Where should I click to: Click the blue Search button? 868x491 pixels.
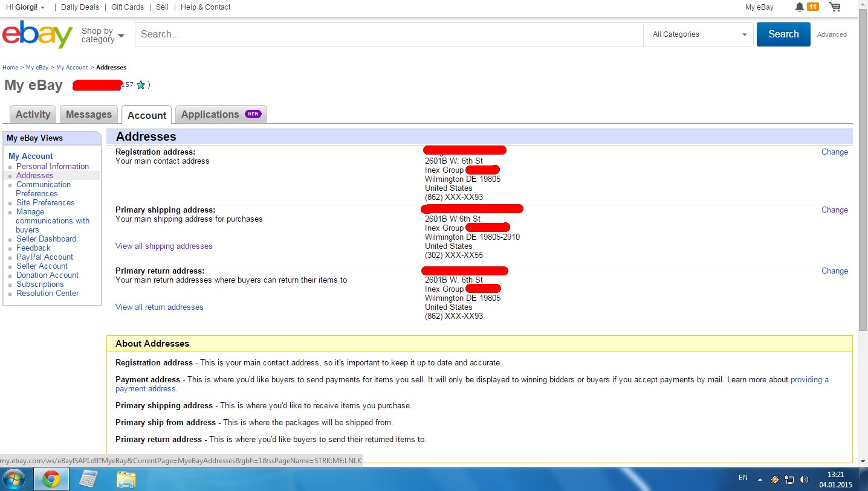coord(783,34)
